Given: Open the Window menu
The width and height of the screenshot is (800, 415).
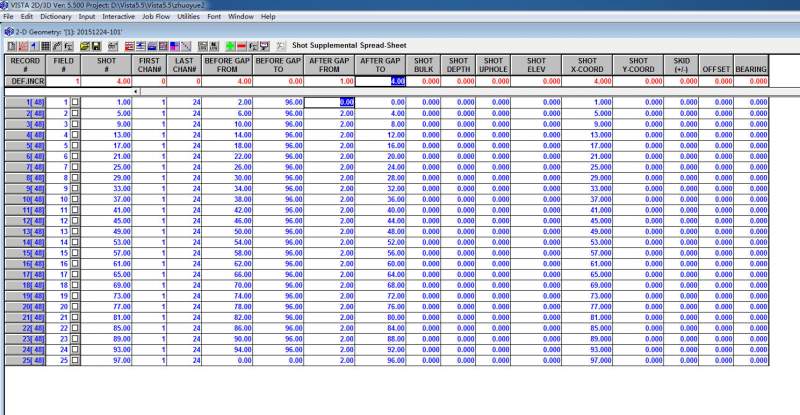Looking at the screenshot, I should coord(241,16).
